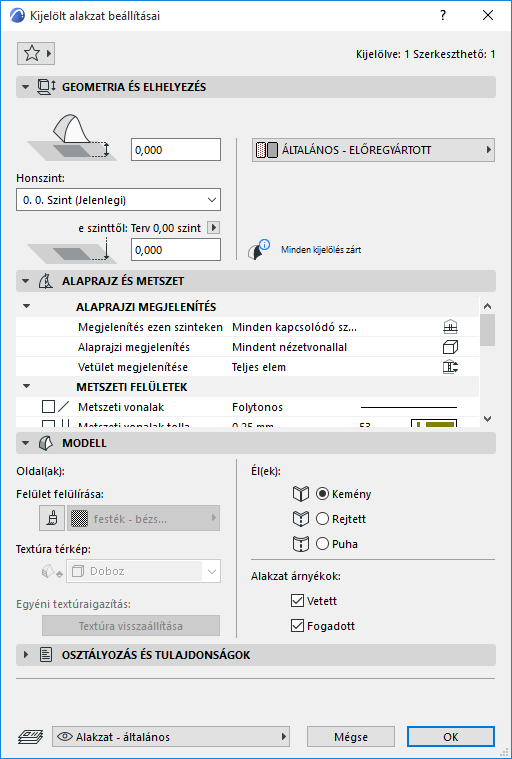Open the Honszint story dropdown
Viewport: 512px width, 759px height.
(x=119, y=200)
